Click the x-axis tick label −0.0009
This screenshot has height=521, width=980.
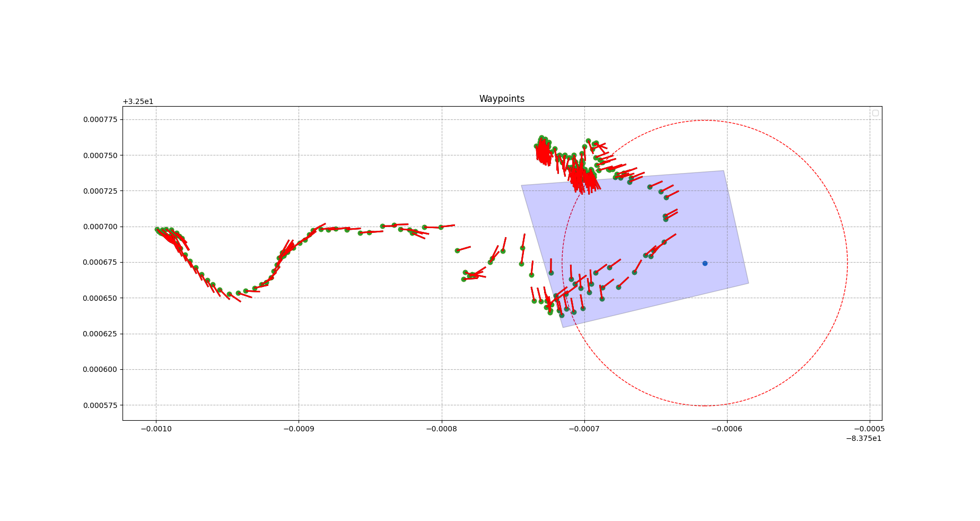tap(299, 429)
